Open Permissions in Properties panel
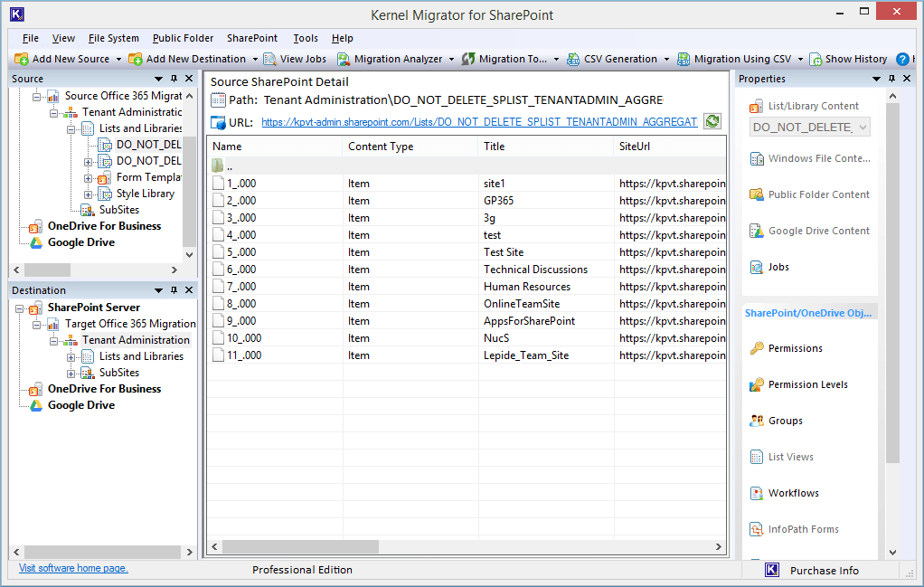The width and height of the screenshot is (924, 587). [786, 348]
